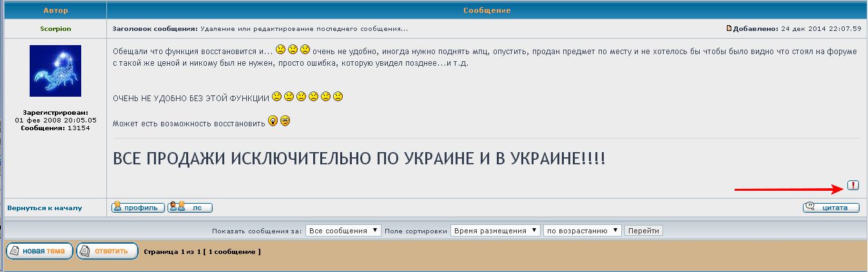
Task: Click the 'Сообщение' column header
Action: pyautogui.click(x=487, y=11)
